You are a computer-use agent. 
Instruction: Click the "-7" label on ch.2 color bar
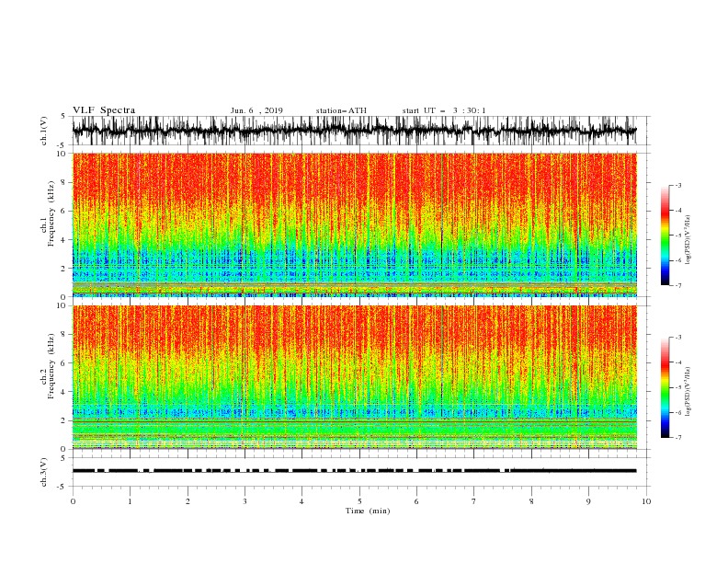[678, 437]
